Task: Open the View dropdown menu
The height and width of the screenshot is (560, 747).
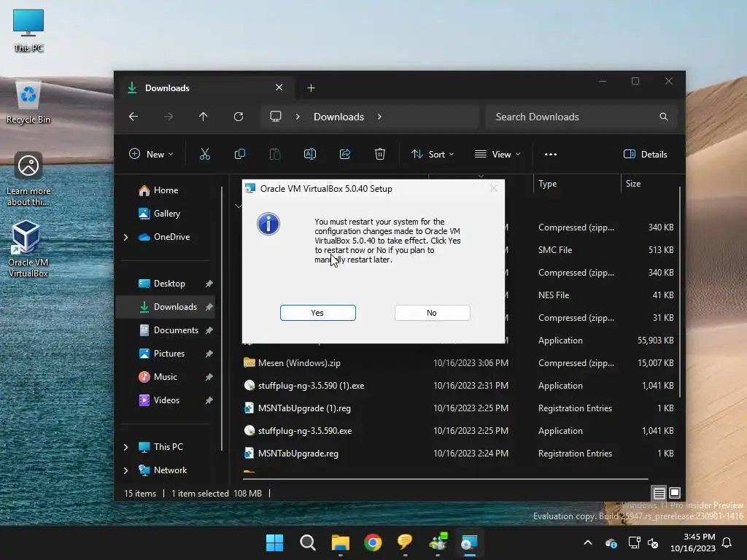Action: pos(498,154)
